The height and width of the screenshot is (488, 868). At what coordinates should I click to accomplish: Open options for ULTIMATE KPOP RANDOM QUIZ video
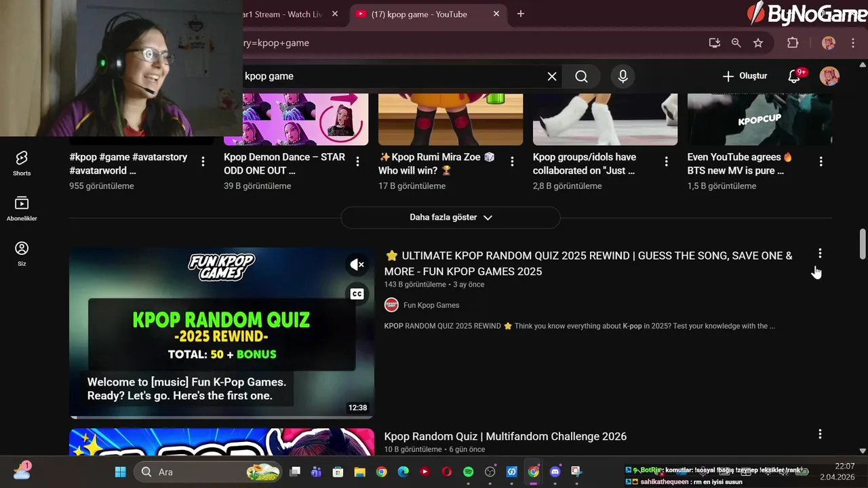click(x=820, y=253)
